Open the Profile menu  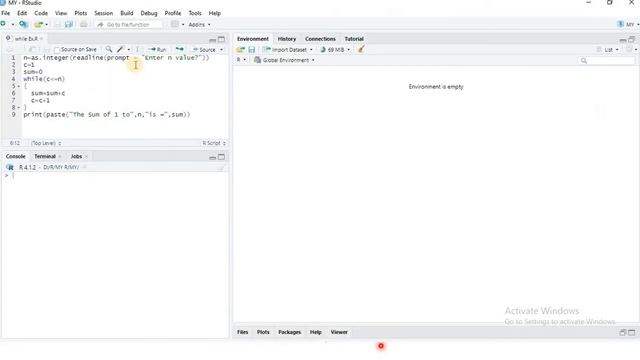[x=173, y=13]
